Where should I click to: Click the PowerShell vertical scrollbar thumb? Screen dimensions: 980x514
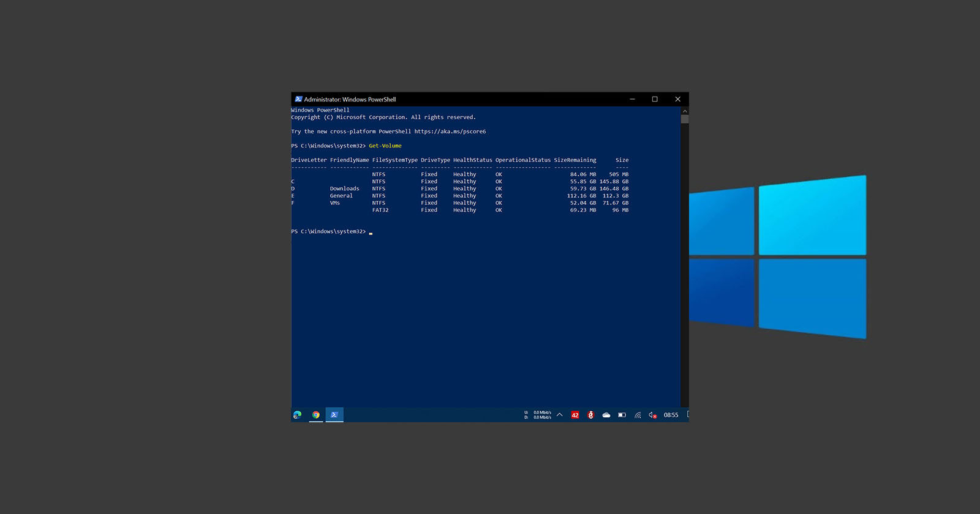pyautogui.click(x=685, y=119)
